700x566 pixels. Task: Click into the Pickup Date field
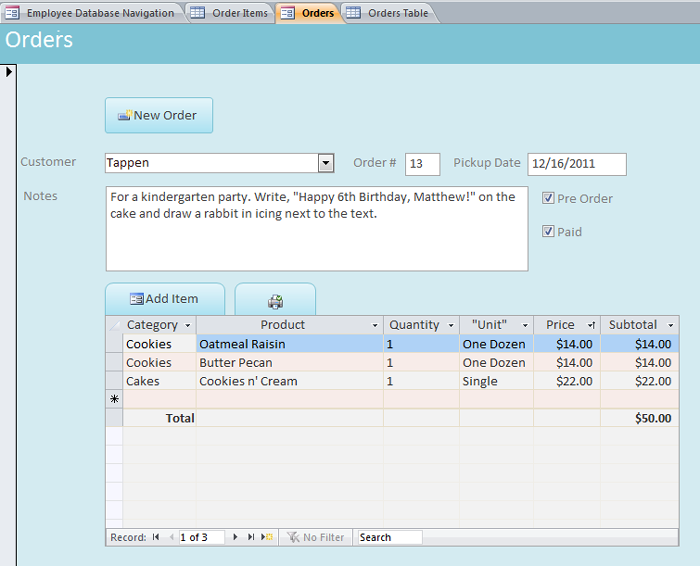pyautogui.click(x=576, y=163)
